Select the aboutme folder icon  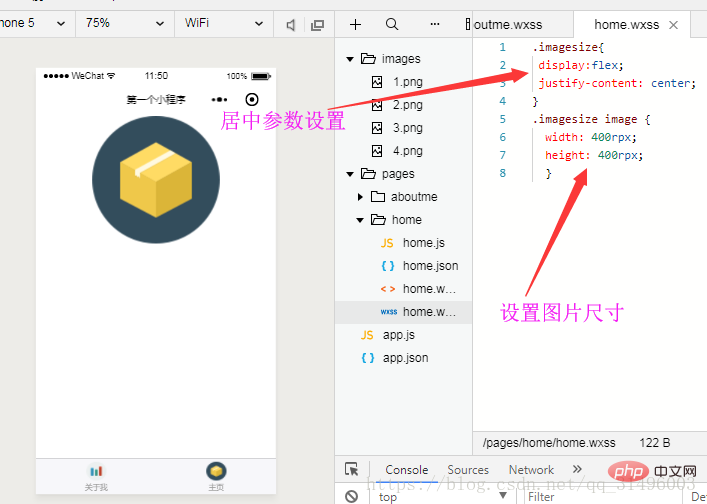tap(378, 197)
